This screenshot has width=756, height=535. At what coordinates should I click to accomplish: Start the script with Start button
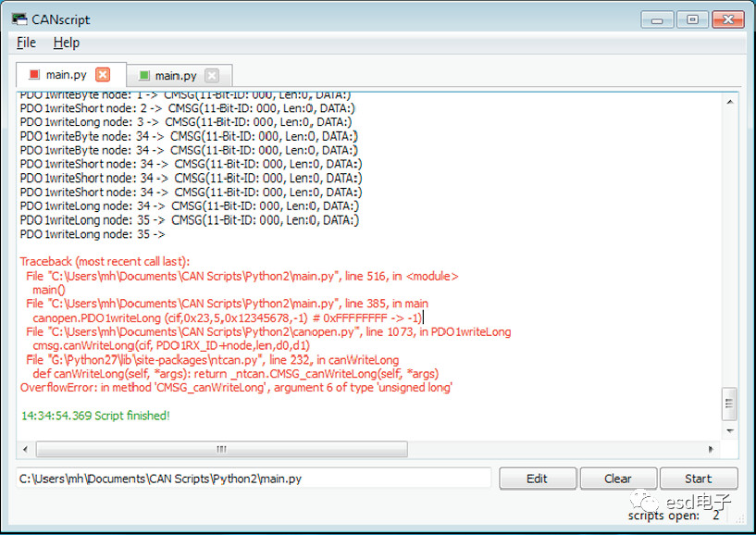click(x=698, y=479)
